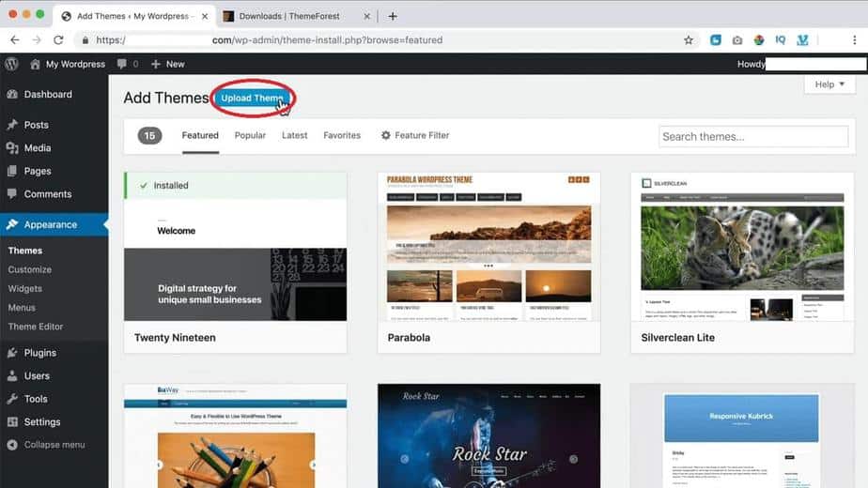Open Chrome three-dot menu
This screenshot has height=488, width=868.
[x=854, y=39]
